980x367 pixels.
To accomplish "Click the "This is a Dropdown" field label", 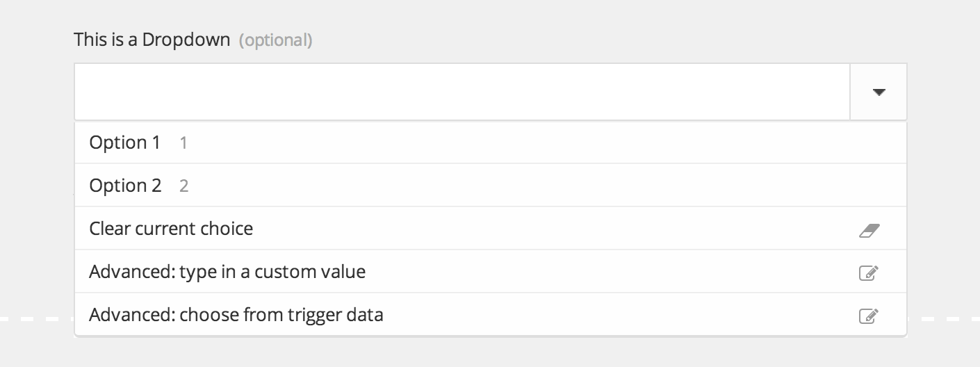I will (x=152, y=40).
